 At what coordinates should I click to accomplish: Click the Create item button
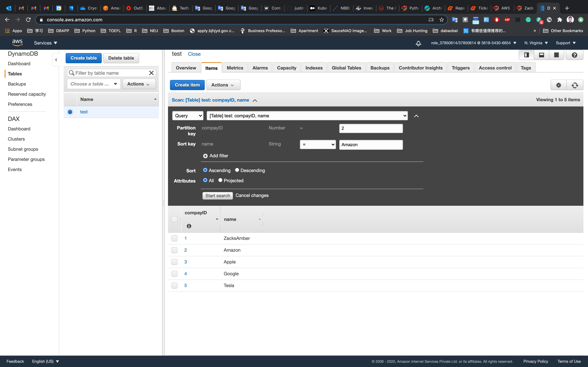[187, 85]
